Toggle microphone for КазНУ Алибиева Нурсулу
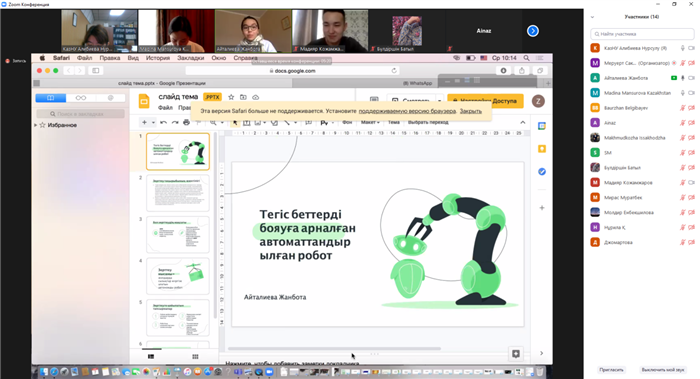This screenshot has height=379, width=700. (x=683, y=48)
